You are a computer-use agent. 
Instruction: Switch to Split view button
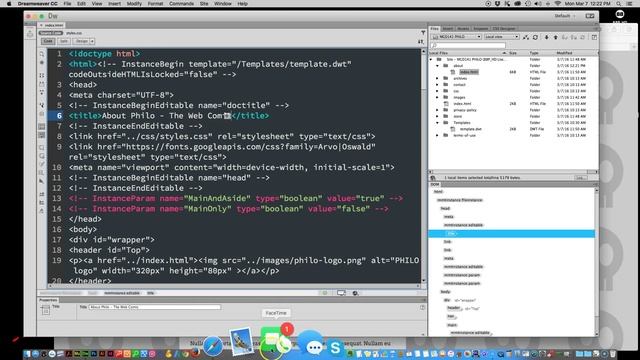(x=64, y=41)
